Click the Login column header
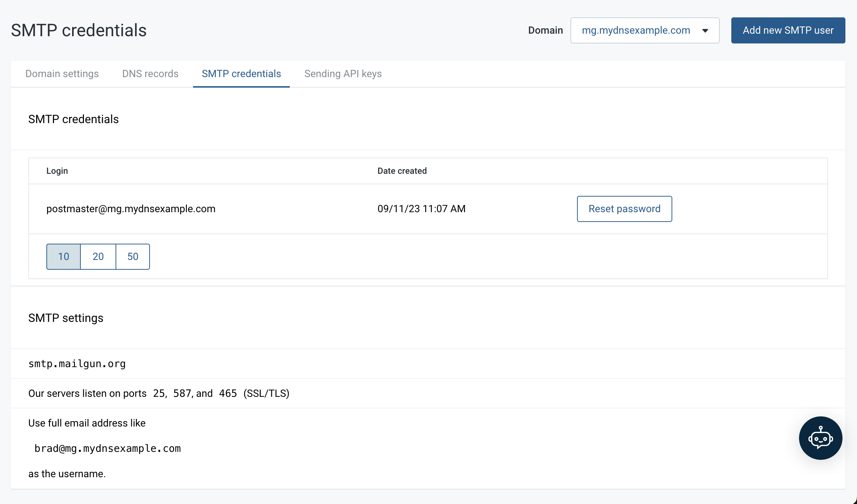This screenshot has width=857, height=504. pyautogui.click(x=57, y=171)
